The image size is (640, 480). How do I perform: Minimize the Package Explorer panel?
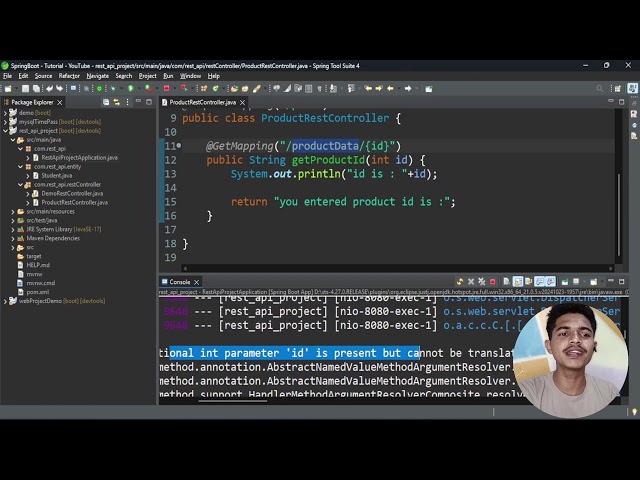coord(138,101)
